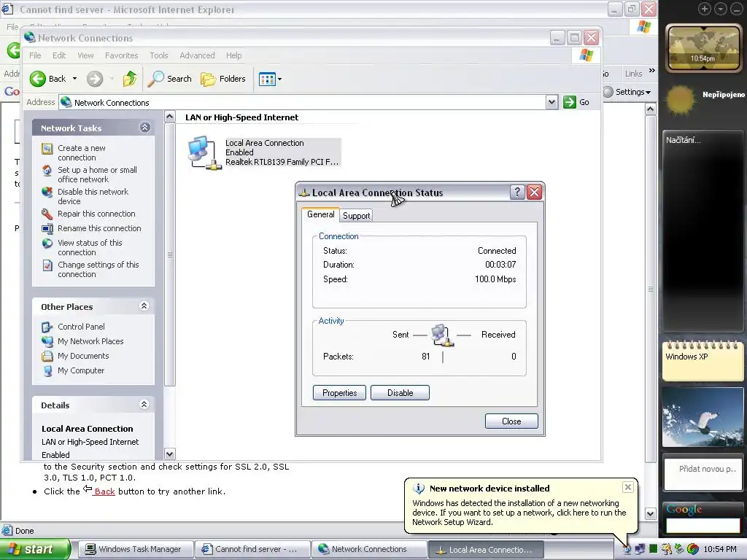Image resolution: width=747 pixels, height=560 pixels.
Task: Click the My Network Places icon
Action: tap(47, 341)
